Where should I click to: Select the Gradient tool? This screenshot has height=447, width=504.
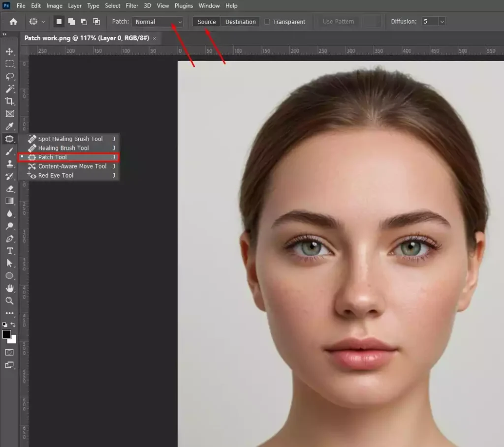coord(10,201)
